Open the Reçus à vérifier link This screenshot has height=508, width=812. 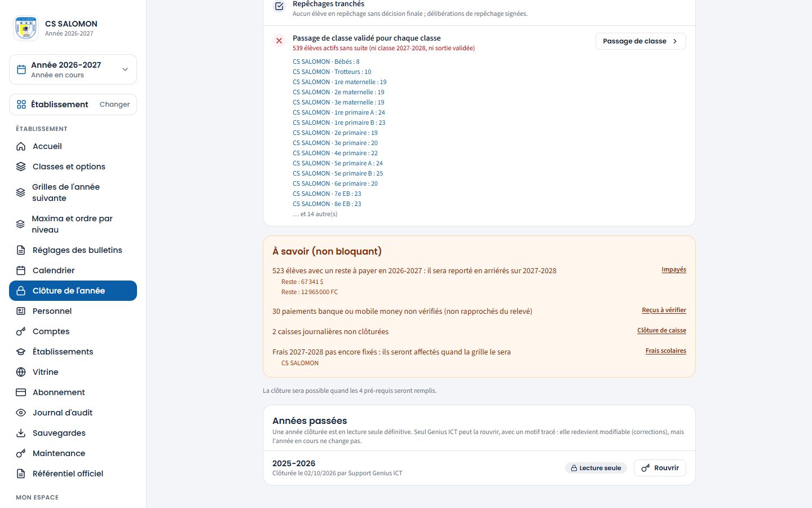pos(664,310)
